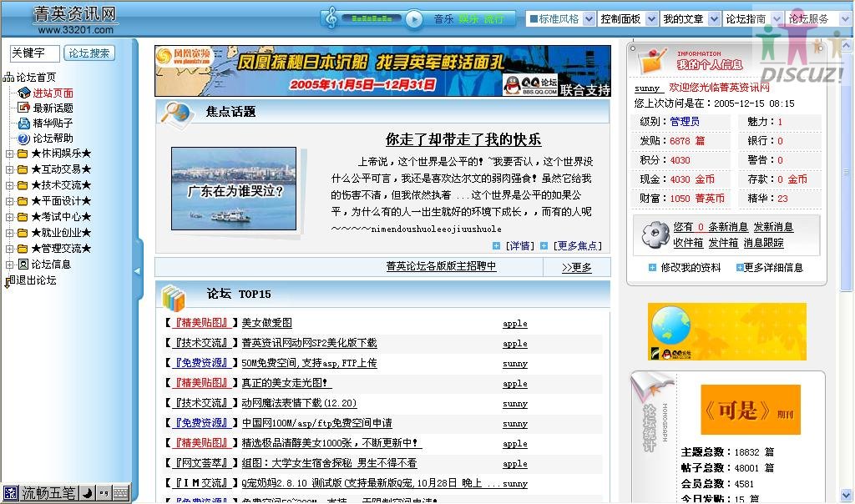Open post 组图:大学女生宿舍探秘
Image resolution: width=855 pixels, height=504 pixels.
329,462
